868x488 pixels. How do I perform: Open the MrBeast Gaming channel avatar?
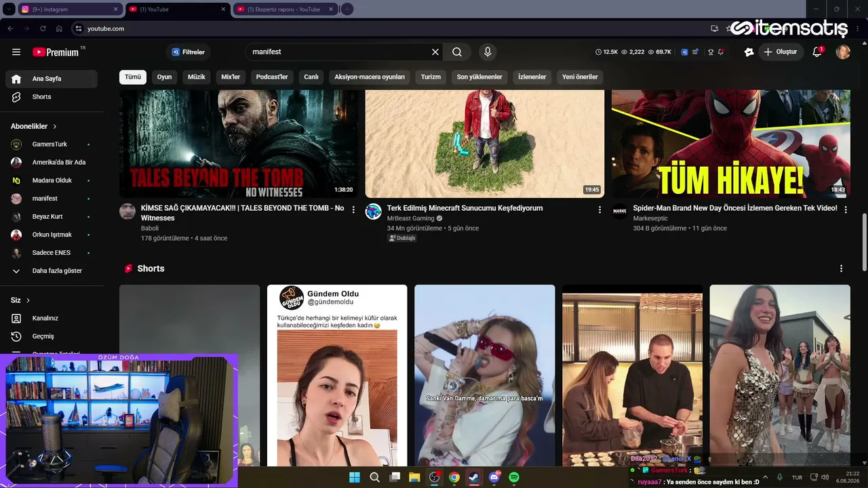click(x=374, y=211)
